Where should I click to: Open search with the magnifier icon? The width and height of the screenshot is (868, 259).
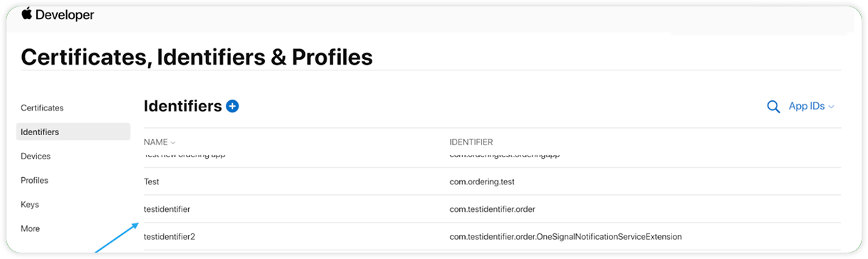click(x=773, y=107)
